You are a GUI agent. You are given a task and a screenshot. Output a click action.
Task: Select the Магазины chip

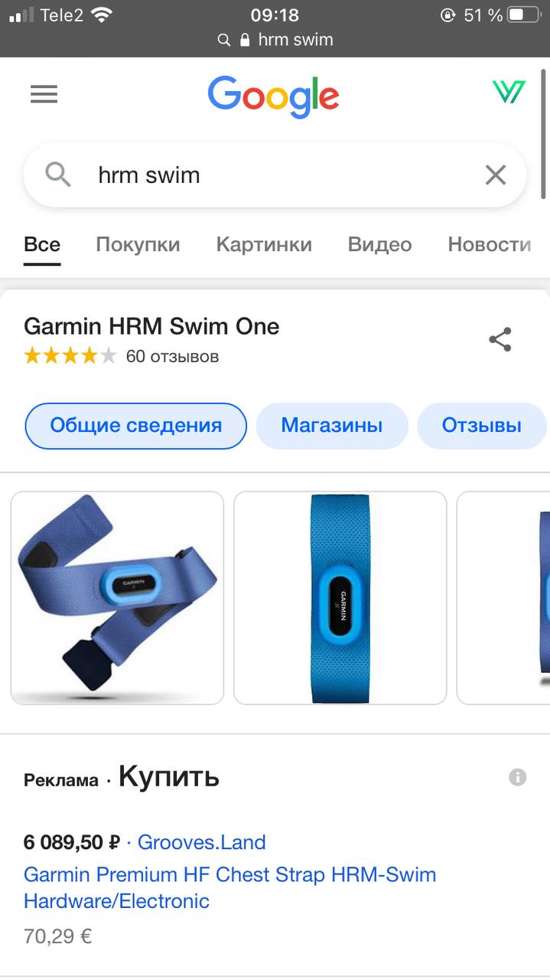pyautogui.click(x=332, y=426)
